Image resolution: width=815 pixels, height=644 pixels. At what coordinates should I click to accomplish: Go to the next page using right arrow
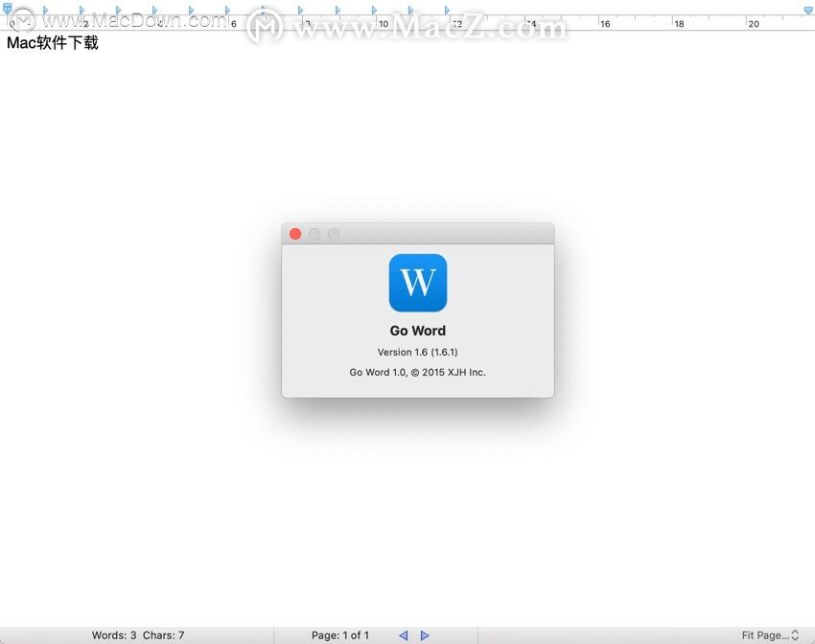point(425,635)
